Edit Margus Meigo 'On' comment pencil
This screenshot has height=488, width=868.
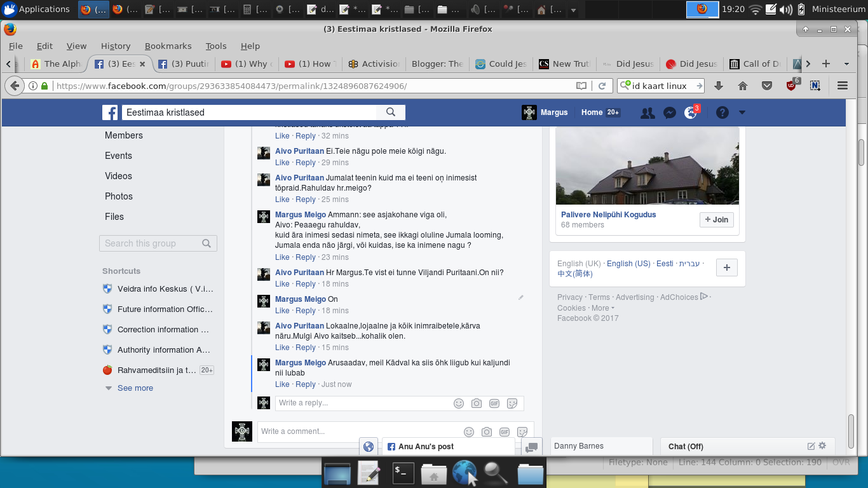click(x=521, y=297)
